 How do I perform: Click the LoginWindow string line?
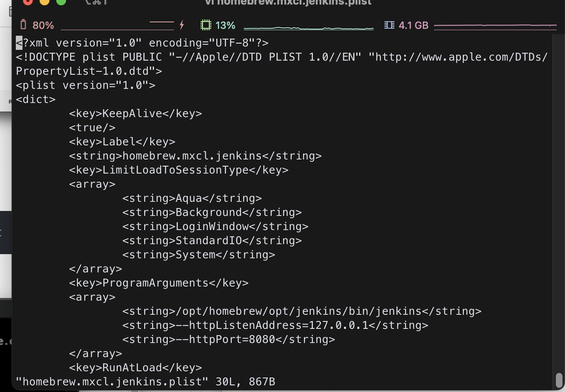tap(215, 226)
